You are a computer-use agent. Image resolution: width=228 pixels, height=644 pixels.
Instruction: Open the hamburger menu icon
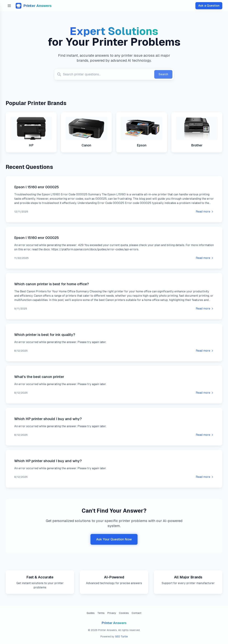[9, 6]
